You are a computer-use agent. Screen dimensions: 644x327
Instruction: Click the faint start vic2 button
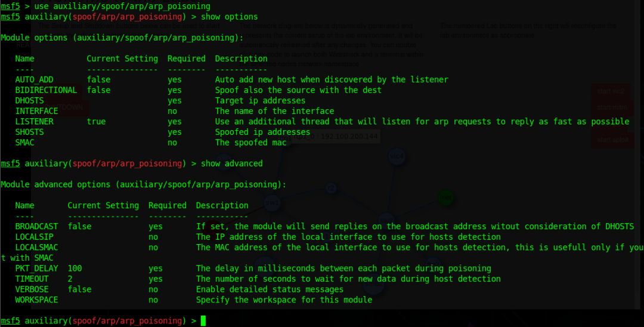[611, 92]
